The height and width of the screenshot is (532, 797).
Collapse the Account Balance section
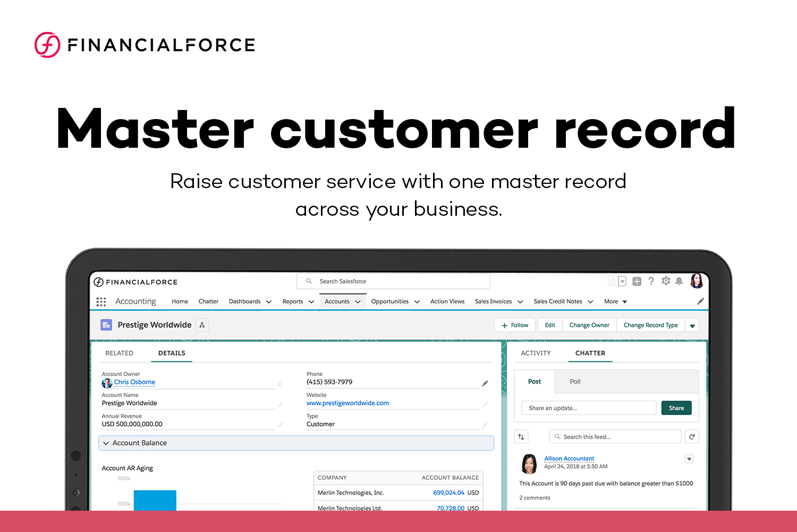tap(106, 443)
